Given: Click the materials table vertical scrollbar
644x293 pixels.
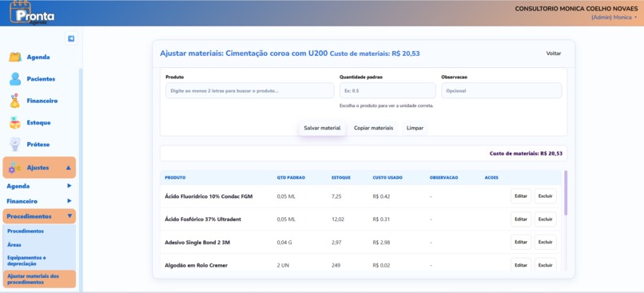Looking at the screenshot, I should [566, 193].
